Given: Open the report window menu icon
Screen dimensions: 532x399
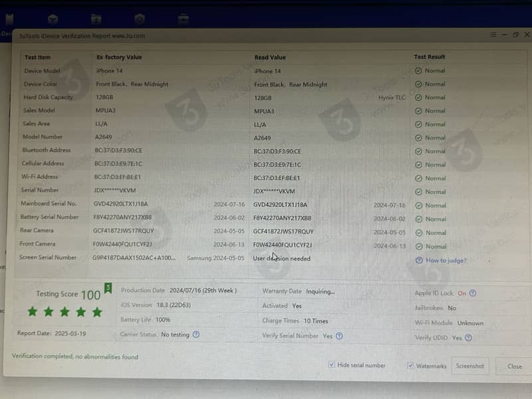Looking at the screenshot, I should (493, 35).
